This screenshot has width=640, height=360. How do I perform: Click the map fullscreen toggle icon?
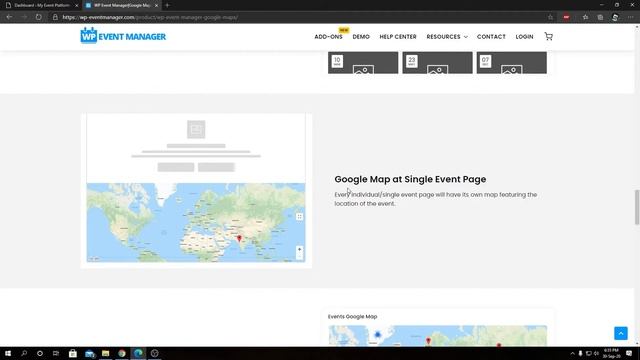click(x=299, y=217)
